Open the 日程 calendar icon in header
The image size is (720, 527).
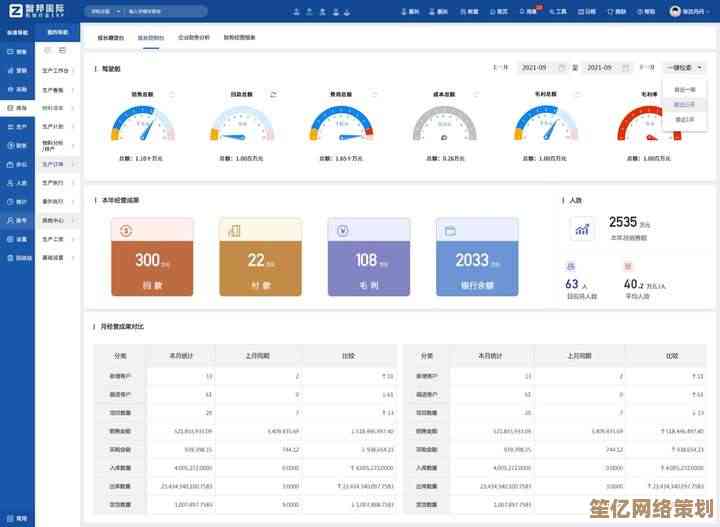tap(588, 11)
